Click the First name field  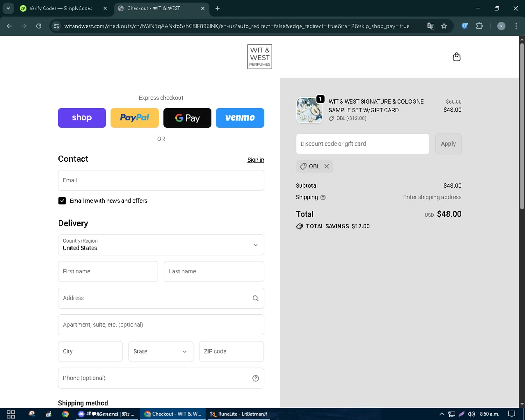point(108,272)
